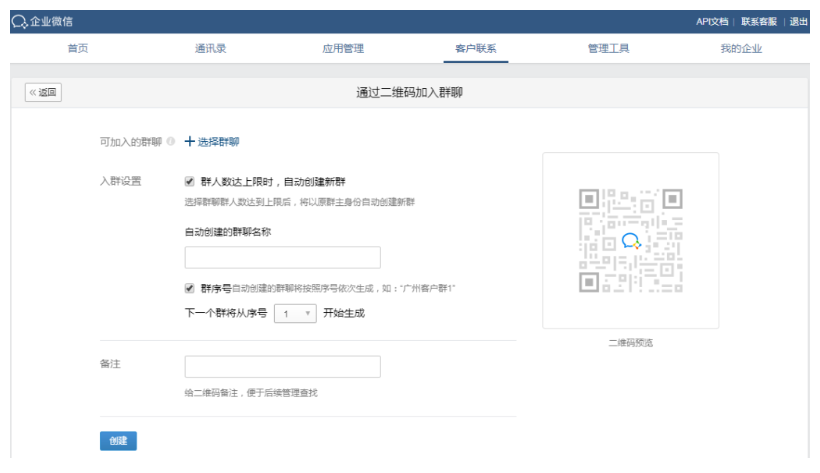This screenshot has height=473, width=820.
Task: Click the 联系客服 link
Action: click(x=759, y=21)
